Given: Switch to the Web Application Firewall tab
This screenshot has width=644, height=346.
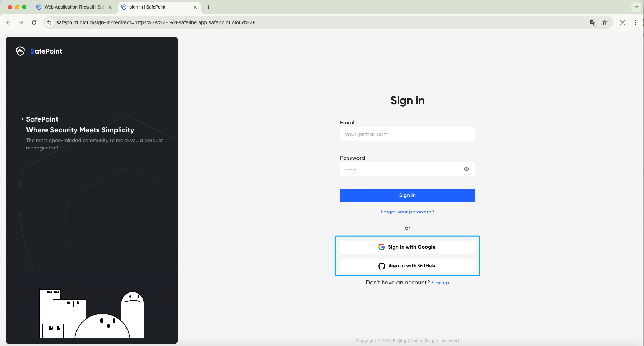Looking at the screenshot, I should (74, 7).
